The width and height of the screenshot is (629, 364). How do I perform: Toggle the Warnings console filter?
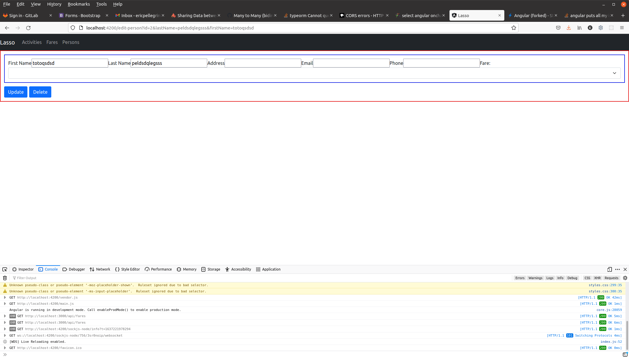tap(535, 278)
